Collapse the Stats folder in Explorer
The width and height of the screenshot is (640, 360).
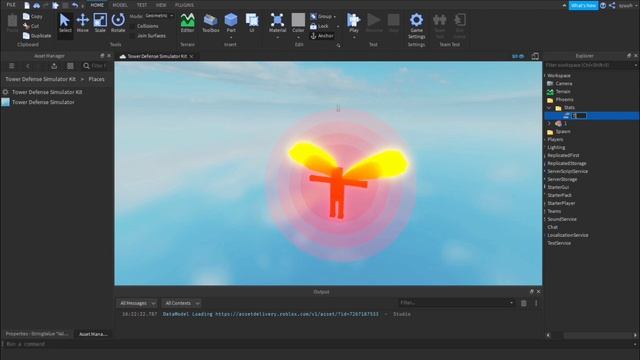coord(549,108)
